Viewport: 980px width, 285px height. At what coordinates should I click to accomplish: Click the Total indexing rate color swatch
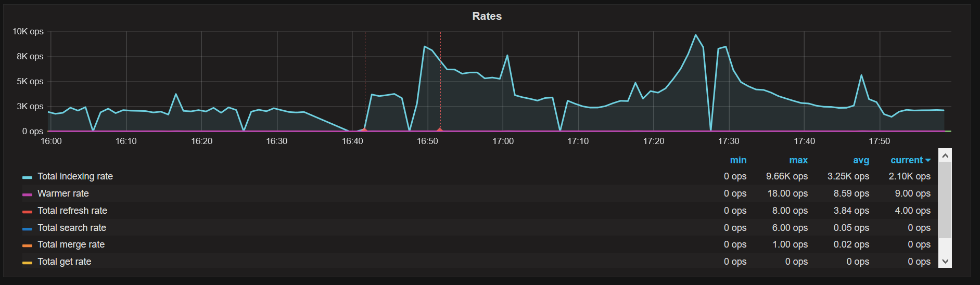click(27, 177)
